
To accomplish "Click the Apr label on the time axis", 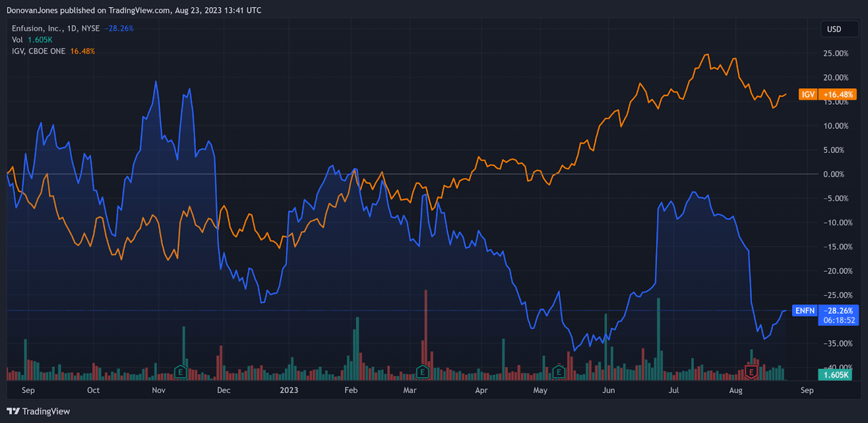I will (481, 390).
